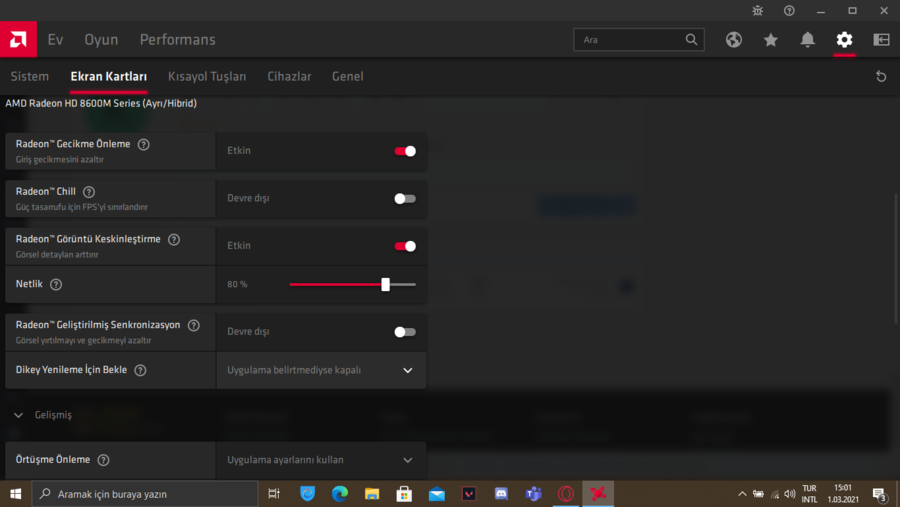This screenshot has width=900, height=507.
Task: Turn on Radeon Geliştirilmiş Senkronizasyon
Action: pos(405,332)
